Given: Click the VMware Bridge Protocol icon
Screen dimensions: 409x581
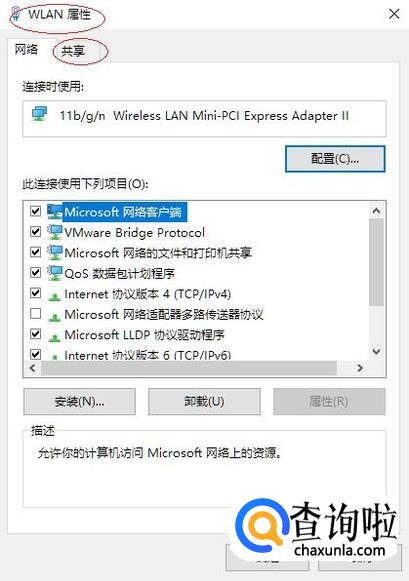Looking at the screenshot, I should point(55,232).
